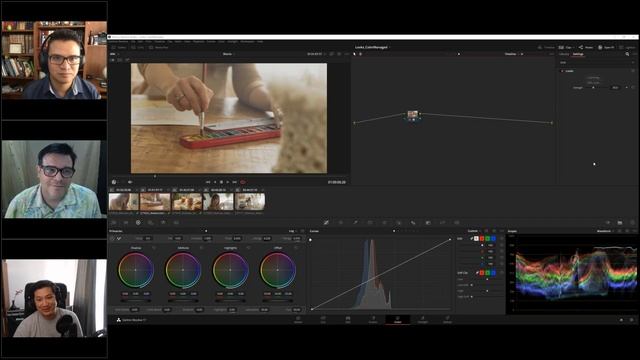This screenshot has height=360, width=640.
Task: Open the Custom curves mode dropdown
Action: (474, 231)
